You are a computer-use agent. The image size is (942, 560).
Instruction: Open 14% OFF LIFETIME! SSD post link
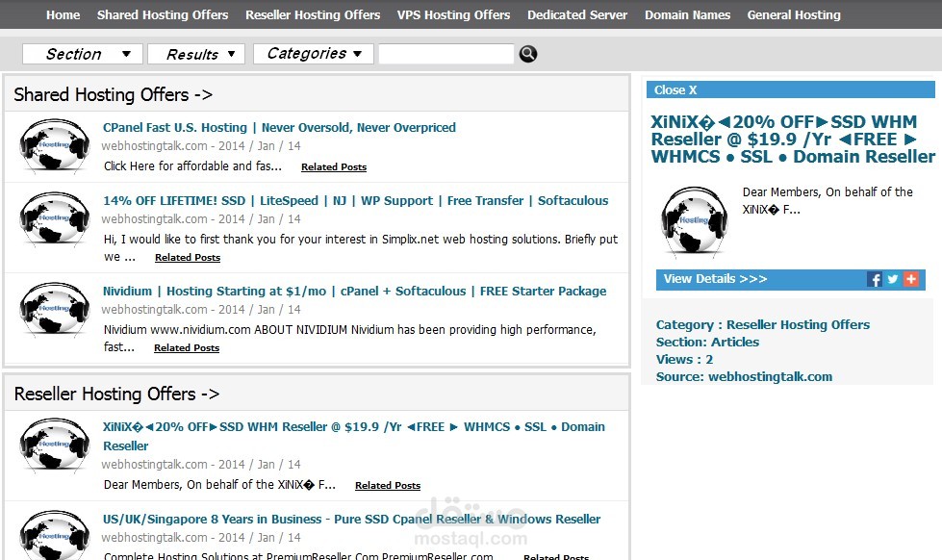(x=356, y=201)
